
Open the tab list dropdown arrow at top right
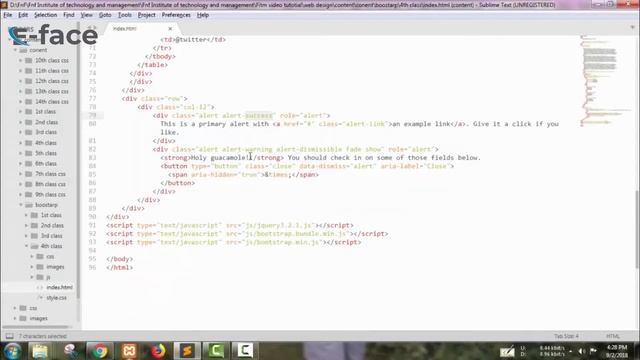tap(633, 27)
